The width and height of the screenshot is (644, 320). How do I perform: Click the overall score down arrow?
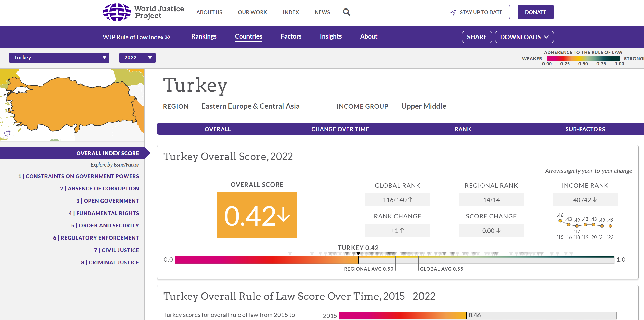pos(284,215)
